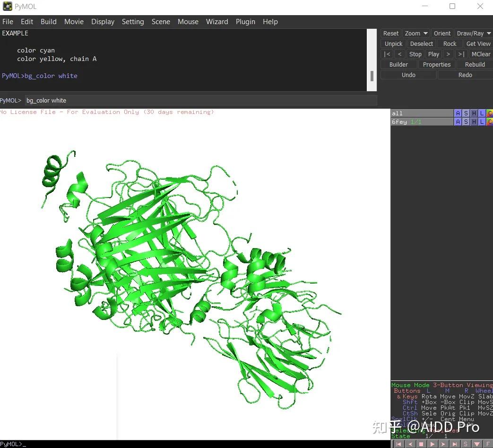Click the Undo button
The height and width of the screenshot is (448, 493).
(x=408, y=75)
